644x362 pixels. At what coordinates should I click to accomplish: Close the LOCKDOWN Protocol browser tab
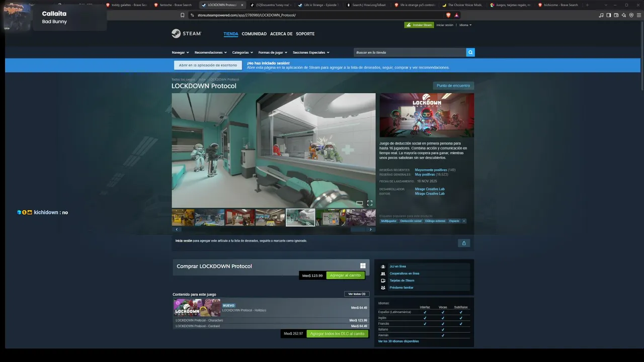click(x=242, y=5)
